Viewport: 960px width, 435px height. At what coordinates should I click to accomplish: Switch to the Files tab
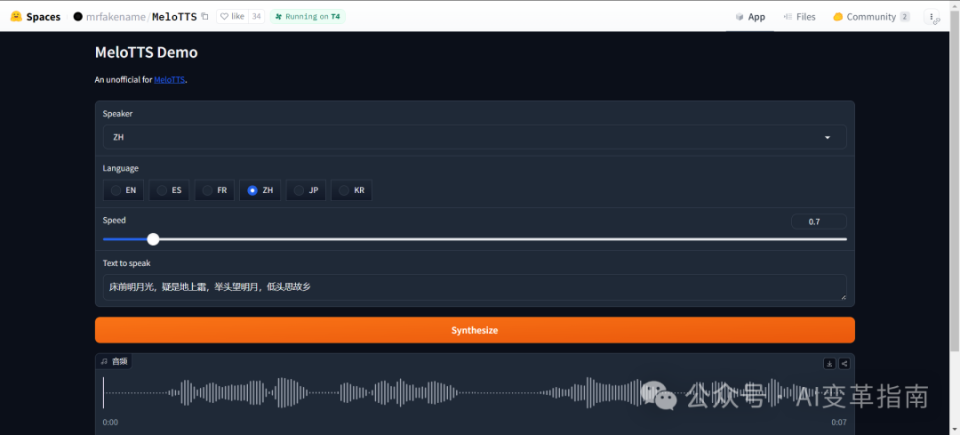[x=799, y=17]
